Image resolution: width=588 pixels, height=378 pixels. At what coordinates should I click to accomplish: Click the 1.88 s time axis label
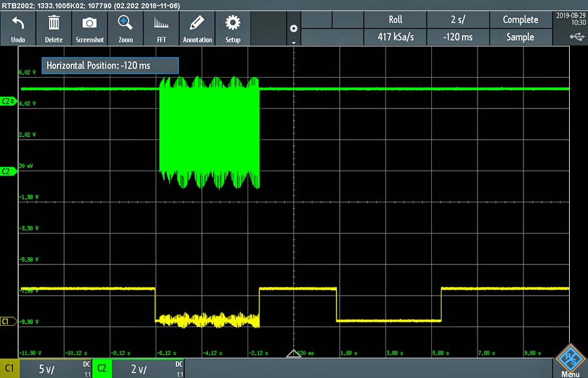(349, 353)
